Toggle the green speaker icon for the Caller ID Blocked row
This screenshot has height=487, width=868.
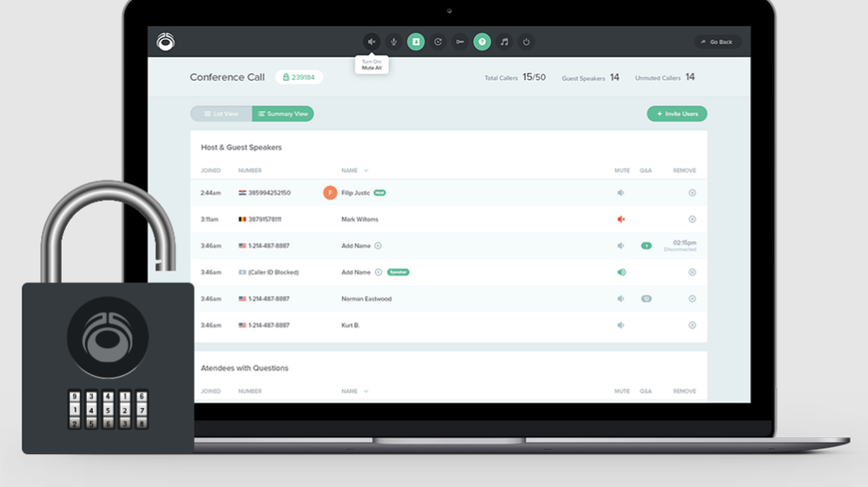pyautogui.click(x=621, y=273)
